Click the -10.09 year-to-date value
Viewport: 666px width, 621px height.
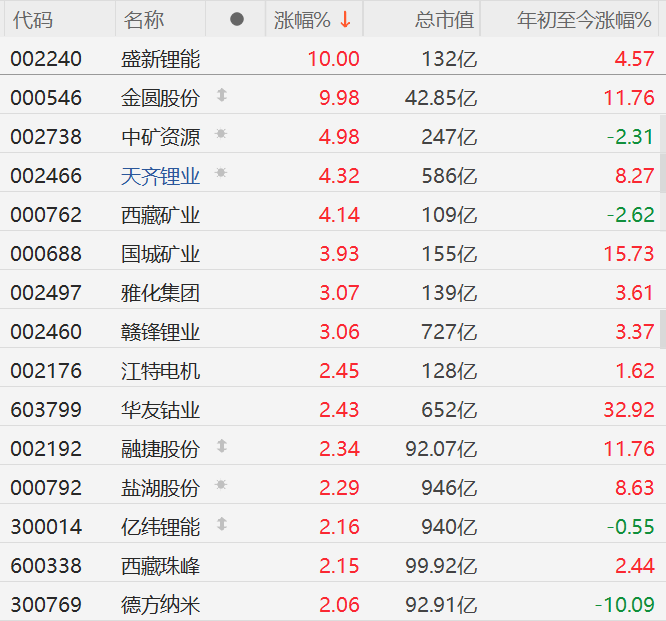[x=625, y=605]
